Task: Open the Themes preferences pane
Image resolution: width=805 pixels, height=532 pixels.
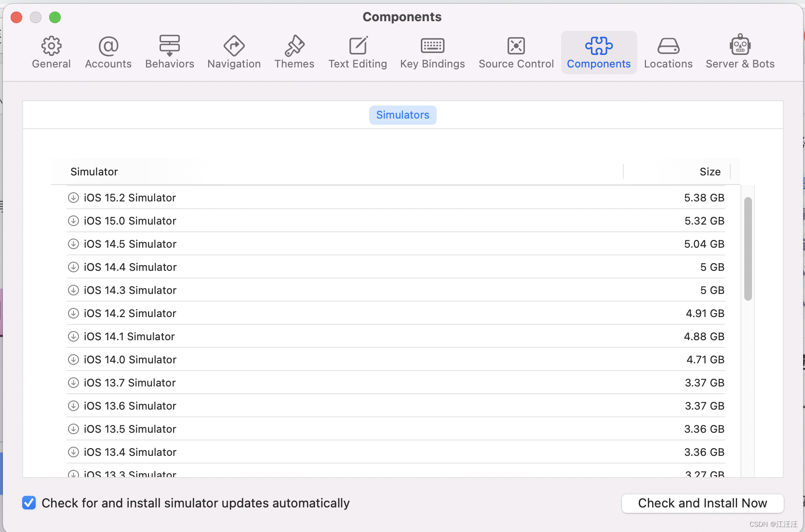Action: click(x=294, y=53)
